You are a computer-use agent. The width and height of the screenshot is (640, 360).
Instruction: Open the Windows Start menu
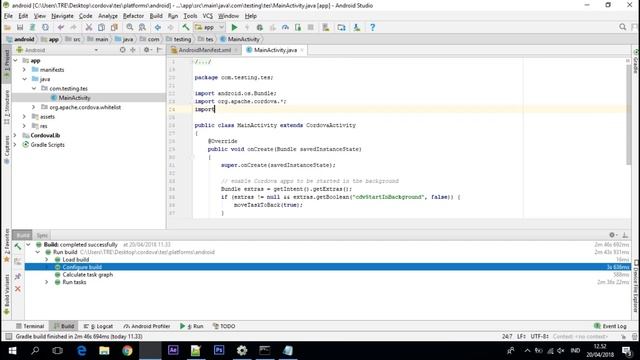point(12,351)
